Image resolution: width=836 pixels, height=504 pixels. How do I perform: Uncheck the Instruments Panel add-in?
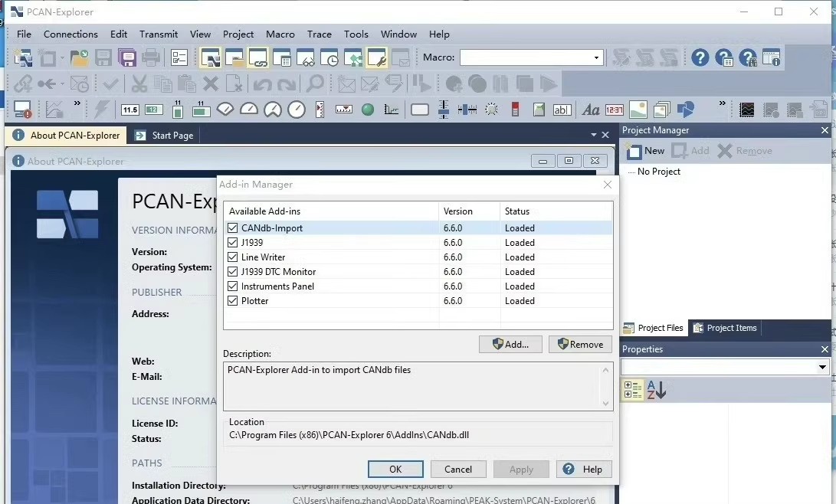[232, 286]
